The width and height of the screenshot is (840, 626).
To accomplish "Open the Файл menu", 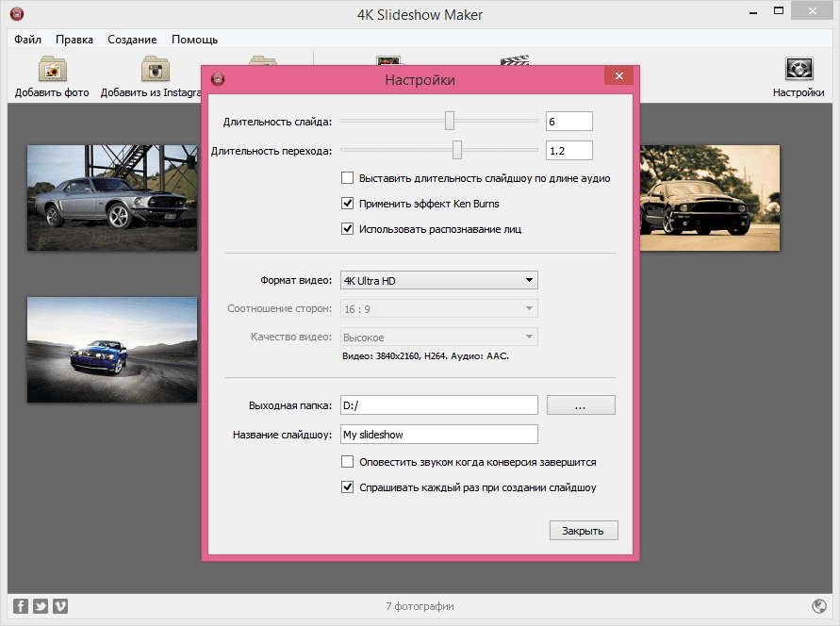I will tap(28, 39).
